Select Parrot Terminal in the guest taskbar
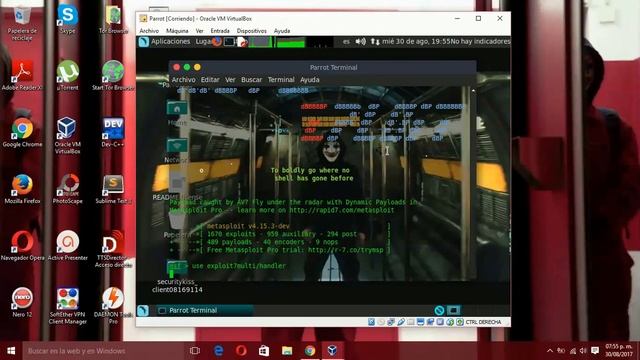The height and width of the screenshot is (360, 640). 204,310
